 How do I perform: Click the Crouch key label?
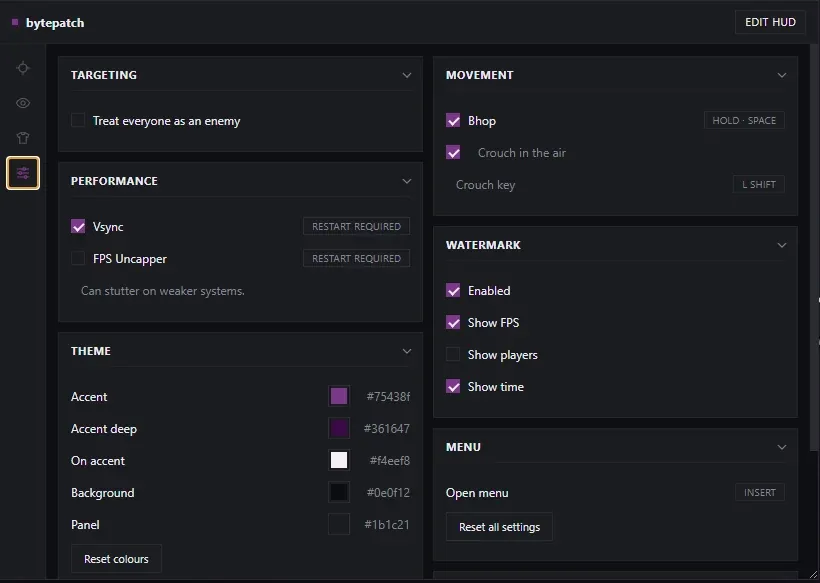(x=485, y=185)
